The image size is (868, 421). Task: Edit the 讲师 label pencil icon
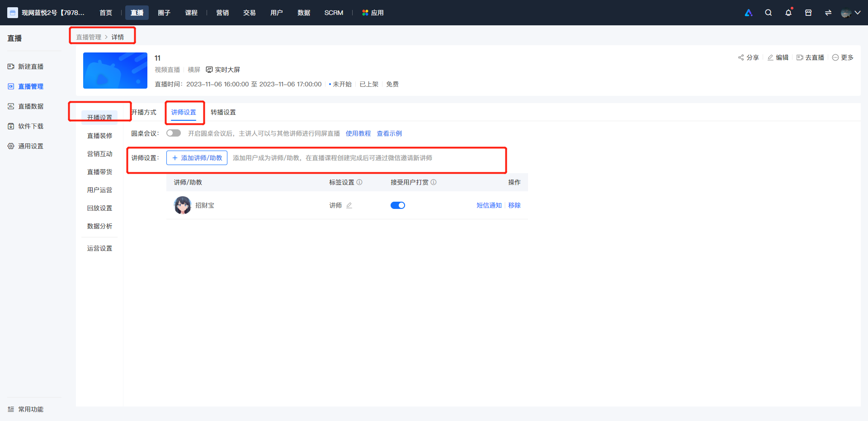(x=349, y=205)
